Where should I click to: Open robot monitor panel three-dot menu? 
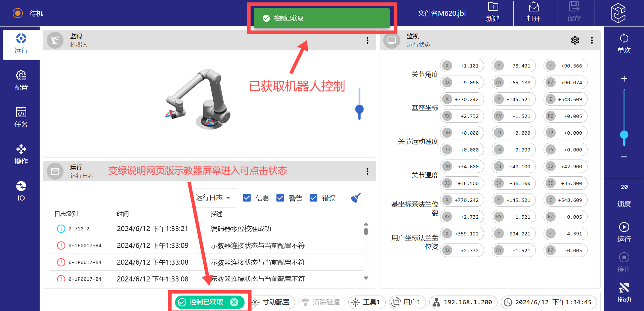click(x=367, y=40)
